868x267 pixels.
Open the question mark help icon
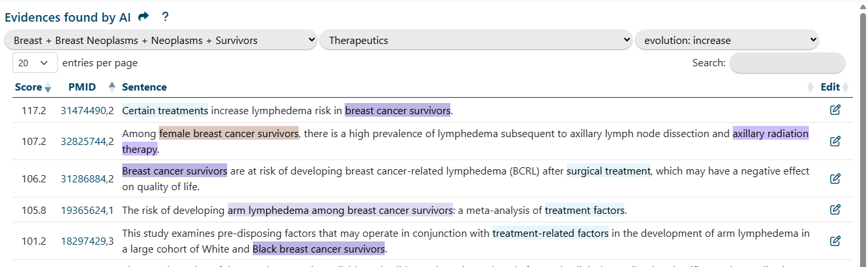coord(165,16)
